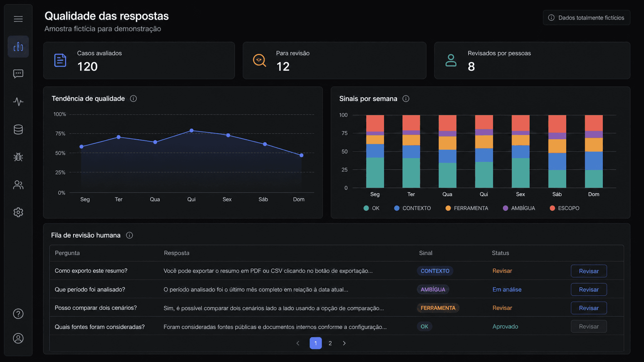
Task: Click Revisar button for Como exporto este resumo
Action: [x=589, y=271]
